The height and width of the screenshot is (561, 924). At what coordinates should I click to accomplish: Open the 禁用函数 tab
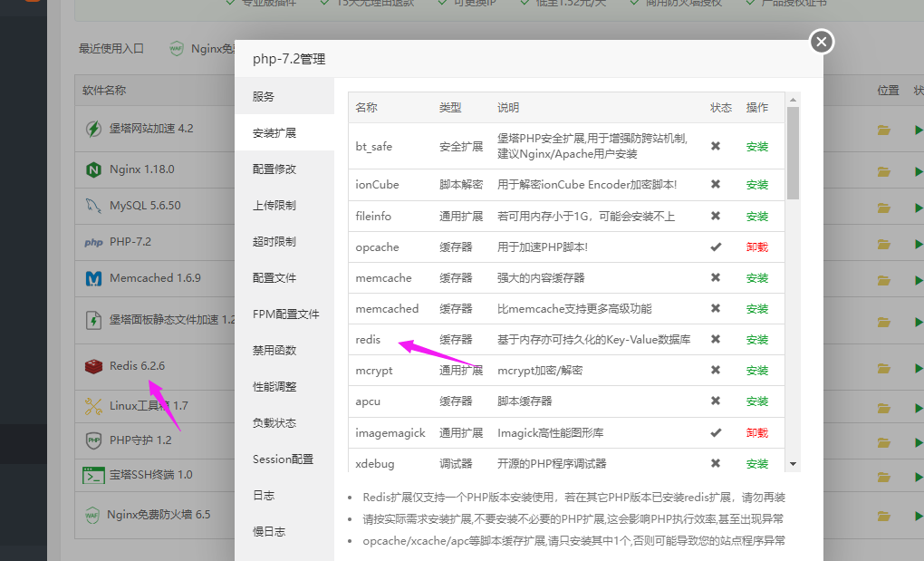(284, 350)
